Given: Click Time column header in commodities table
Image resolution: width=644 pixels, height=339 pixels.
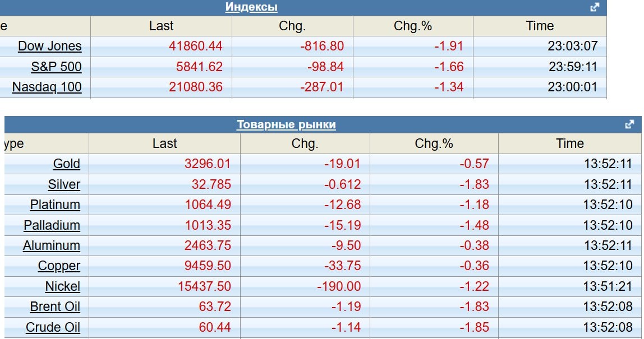Looking at the screenshot, I should [570, 143].
